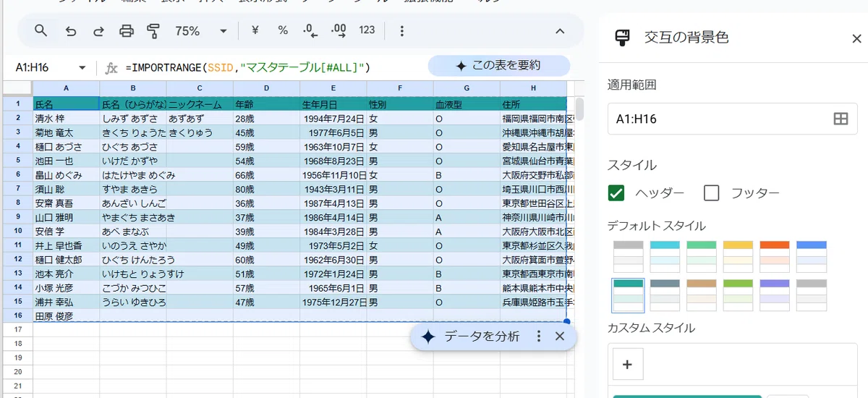Screen dimensions: 868x398
Task: Format as currency with the ¥ icon
Action: [x=255, y=30]
